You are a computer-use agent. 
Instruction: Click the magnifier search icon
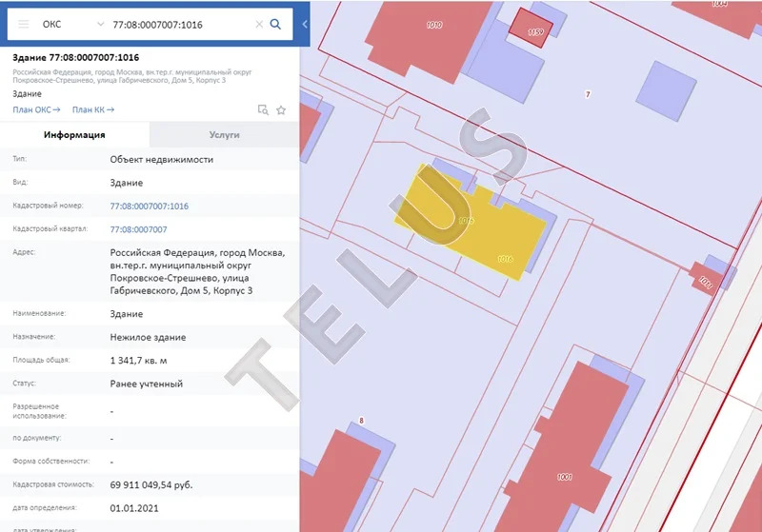pos(276,24)
